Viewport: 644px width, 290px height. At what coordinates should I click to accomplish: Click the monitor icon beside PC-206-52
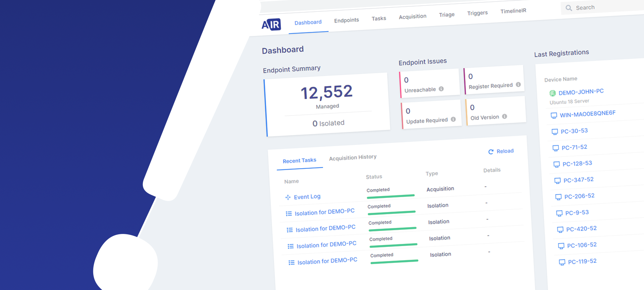click(558, 197)
